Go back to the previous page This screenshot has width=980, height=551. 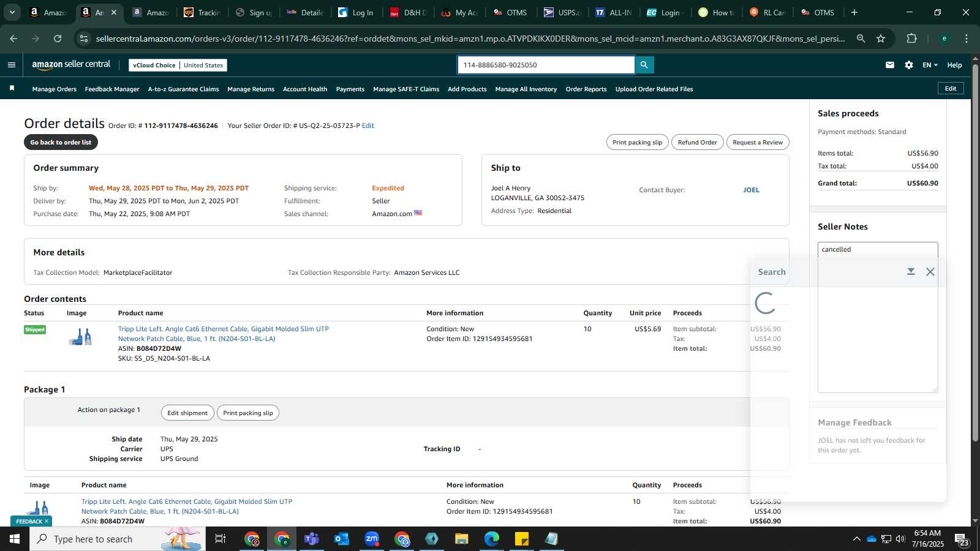[13, 39]
